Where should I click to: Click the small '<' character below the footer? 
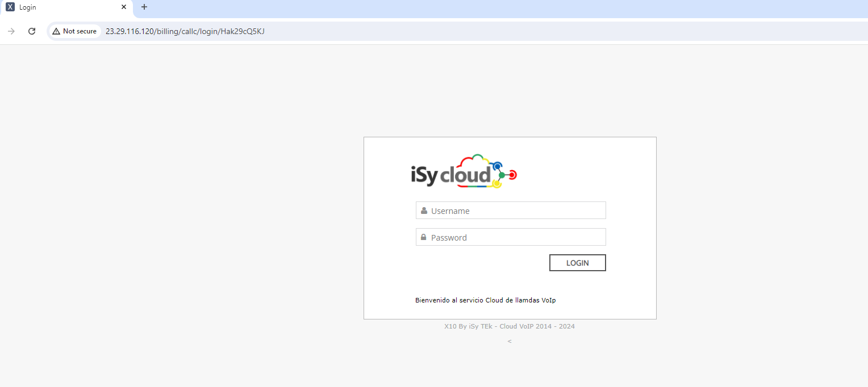click(510, 341)
